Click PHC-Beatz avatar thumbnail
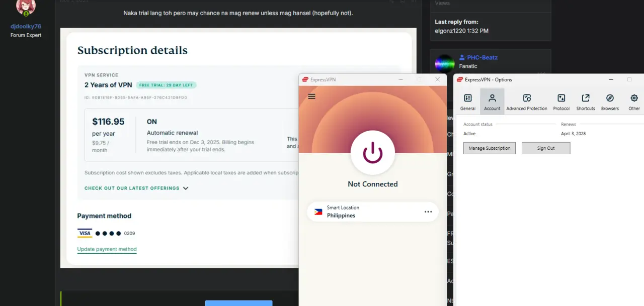644x306 pixels. tap(445, 64)
